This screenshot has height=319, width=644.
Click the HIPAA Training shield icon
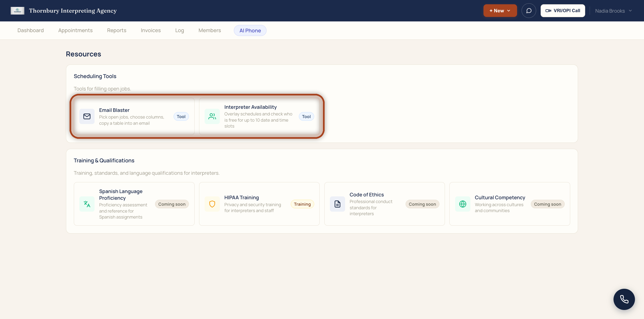click(212, 204)
